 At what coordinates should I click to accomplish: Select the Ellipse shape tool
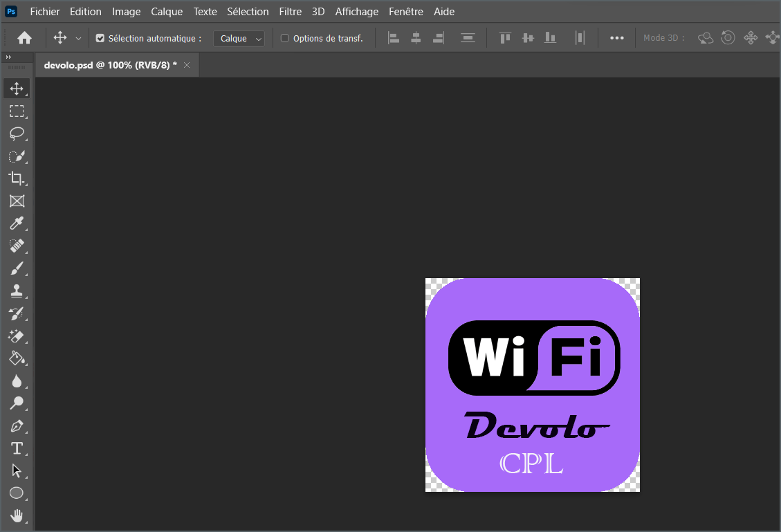point(17,493)
